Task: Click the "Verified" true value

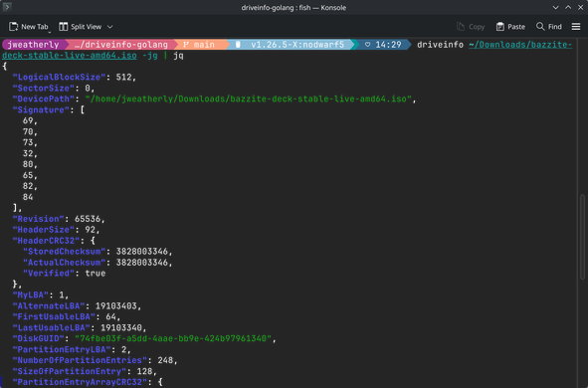Action: pyautogui.click(x=96, y=274)
